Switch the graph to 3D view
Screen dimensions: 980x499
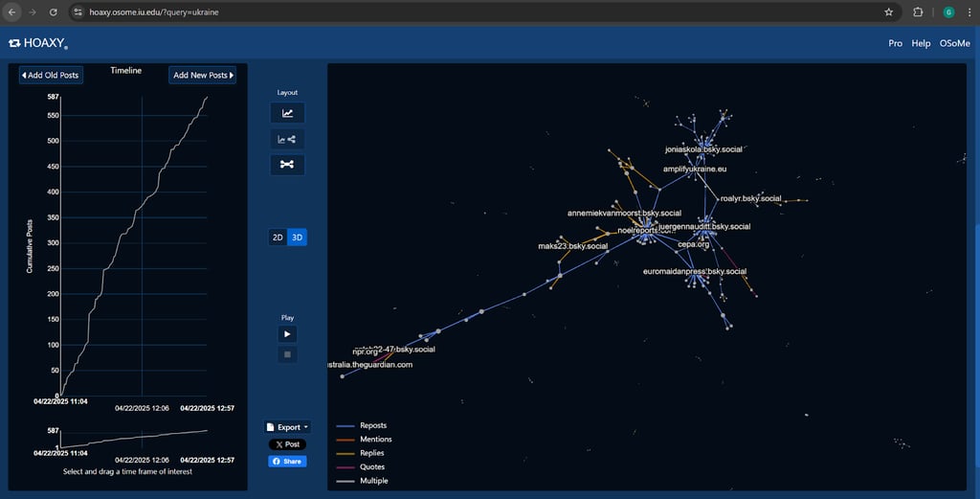(x=298, y=237)
